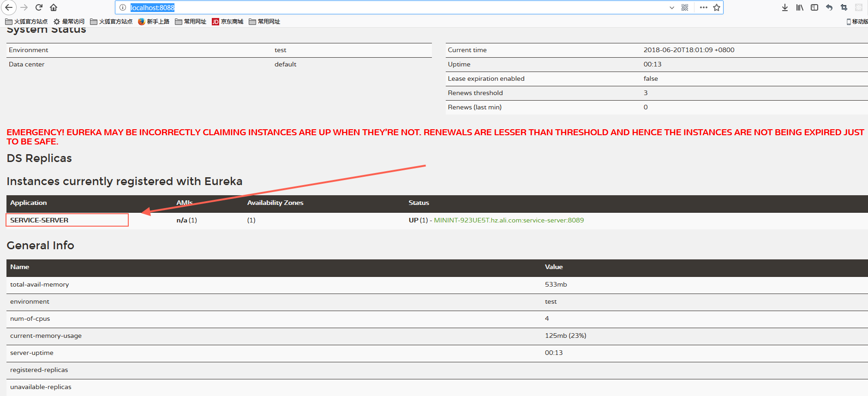Open the library icon

click(x=800, y=7)
